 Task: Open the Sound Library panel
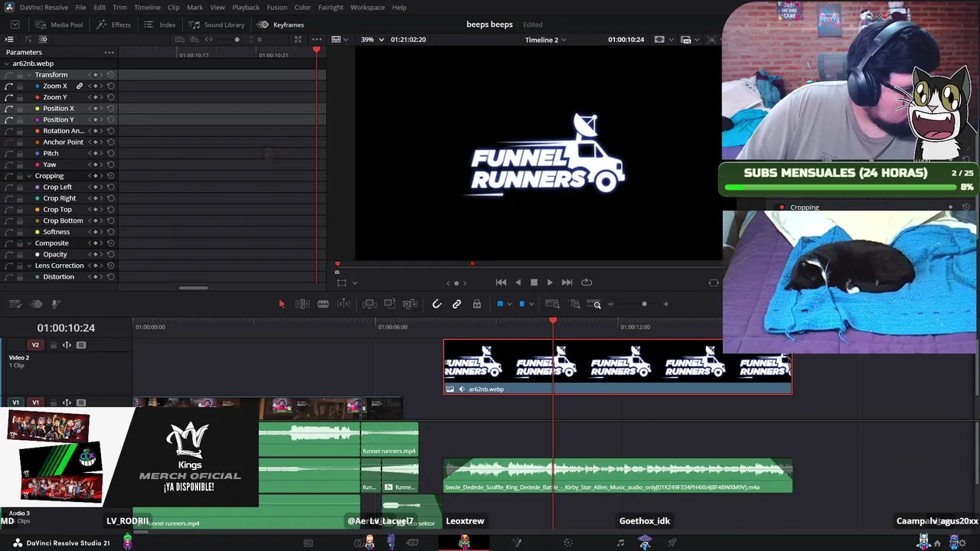click(217, 24)
